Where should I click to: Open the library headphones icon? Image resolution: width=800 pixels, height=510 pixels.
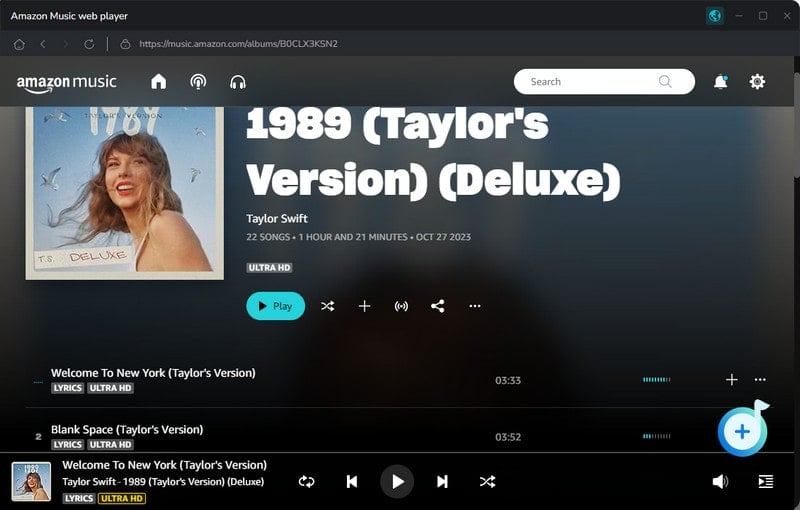coord(238,82)
